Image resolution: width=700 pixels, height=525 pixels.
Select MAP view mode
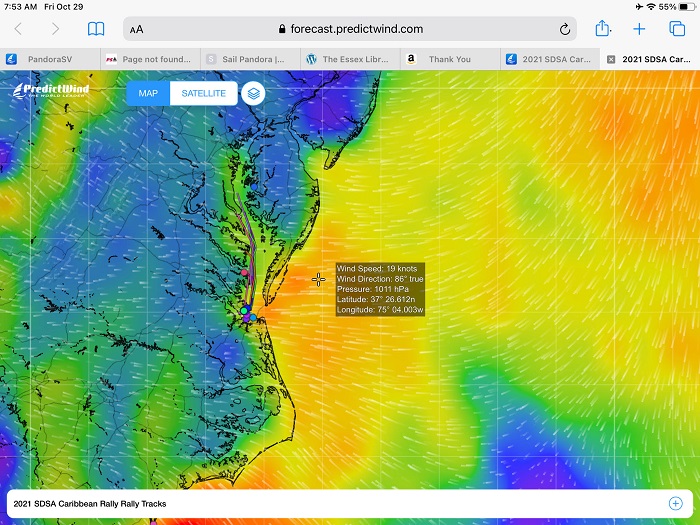point(148,93)
